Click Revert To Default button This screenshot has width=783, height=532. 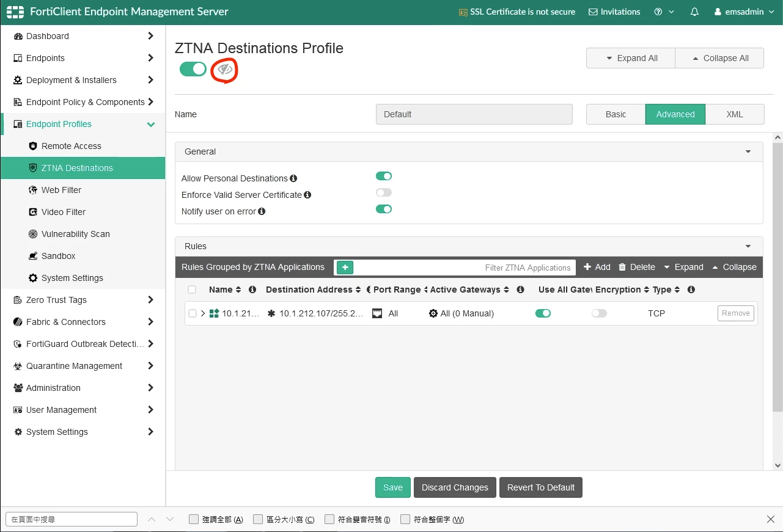coord(541,487)
